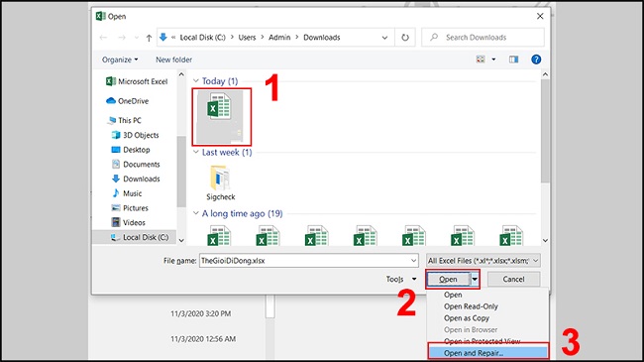Click the New folder button

point(173,60)
